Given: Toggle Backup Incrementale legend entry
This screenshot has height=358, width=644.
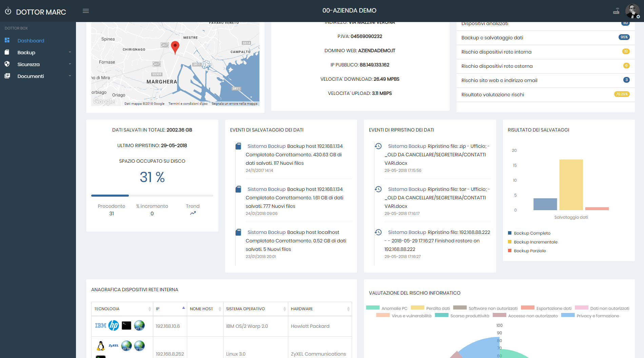Looking at the screenshot, I should point(533,242).
